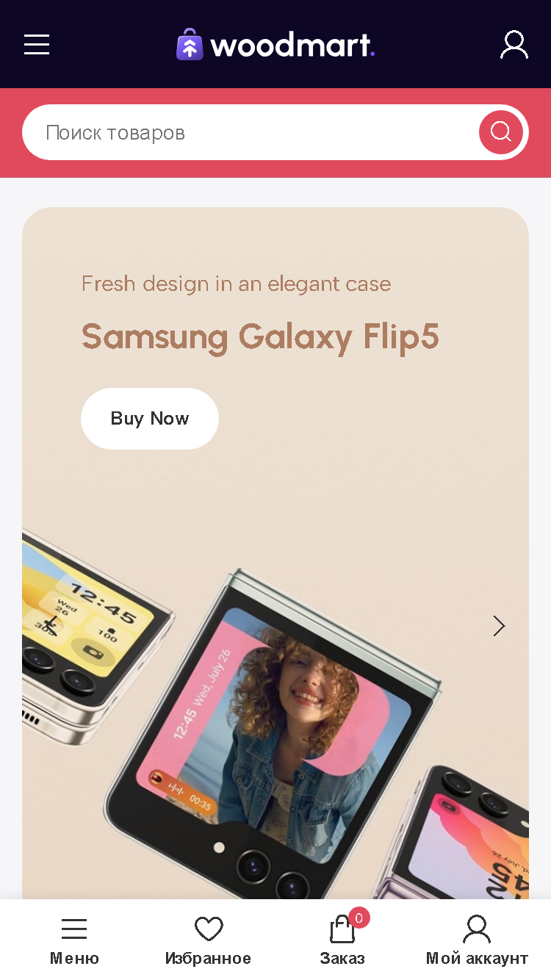Open the hamburger menu in the top header
This screenshot has width=551, height=980.
(x=37, y=44)
